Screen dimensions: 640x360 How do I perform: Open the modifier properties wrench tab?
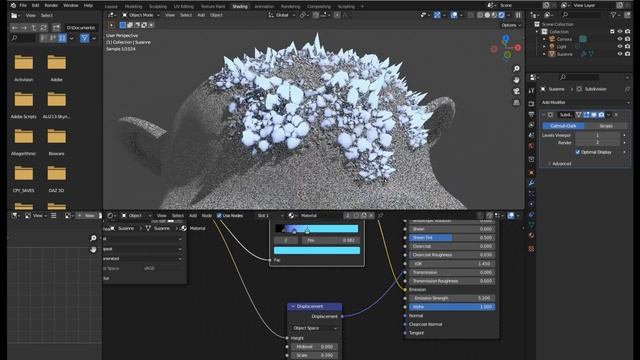pyautogui.click(x=531, y=183)
